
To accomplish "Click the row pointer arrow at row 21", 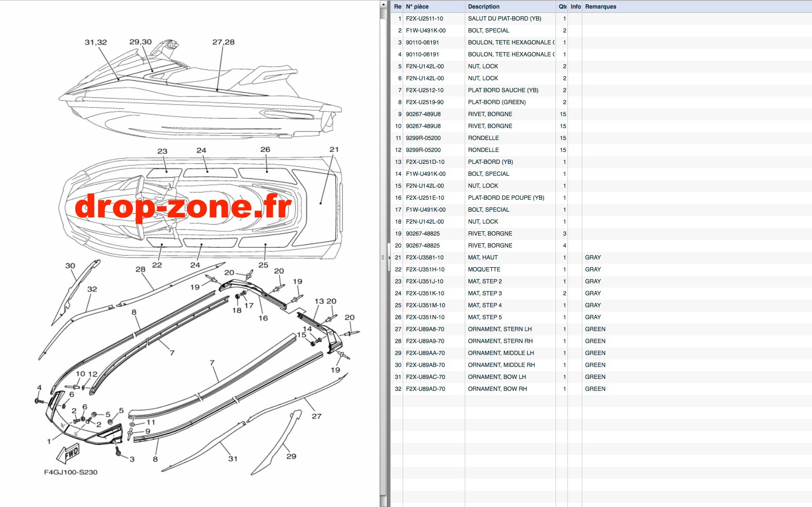I will [390, 258].
